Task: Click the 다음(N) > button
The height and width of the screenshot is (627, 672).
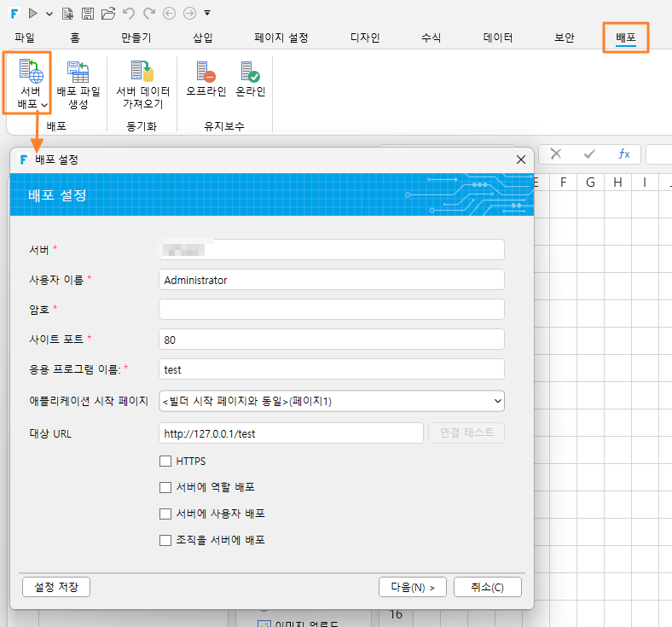Action: (412, 587)
